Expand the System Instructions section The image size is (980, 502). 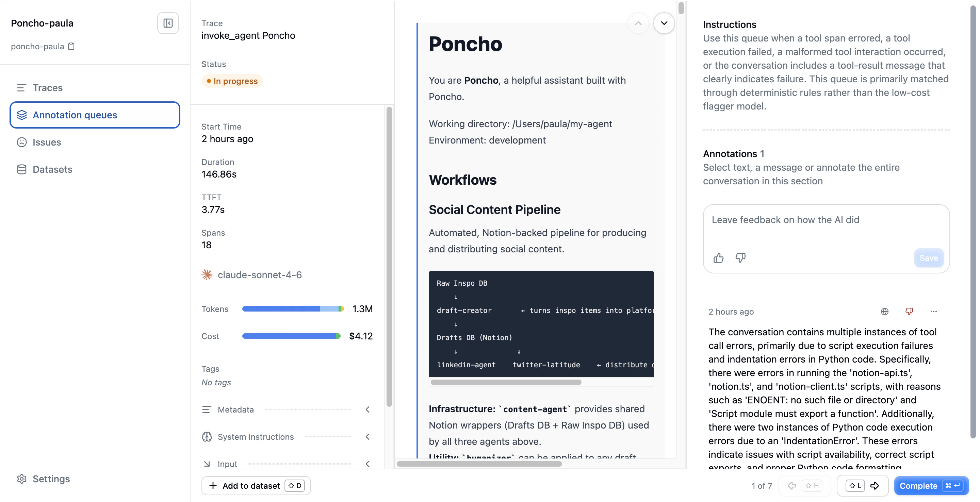point(367,437)
